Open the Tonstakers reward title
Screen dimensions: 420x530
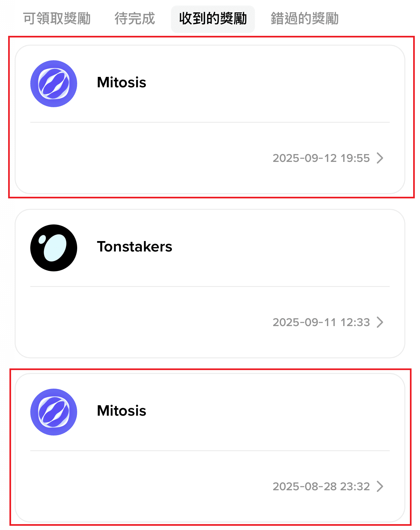pyautogui.click(x=134, y=247)
